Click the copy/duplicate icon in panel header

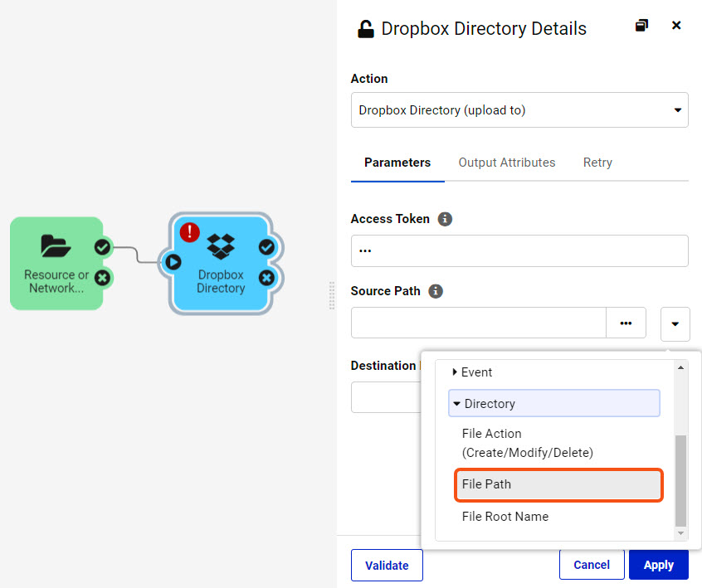641,25
